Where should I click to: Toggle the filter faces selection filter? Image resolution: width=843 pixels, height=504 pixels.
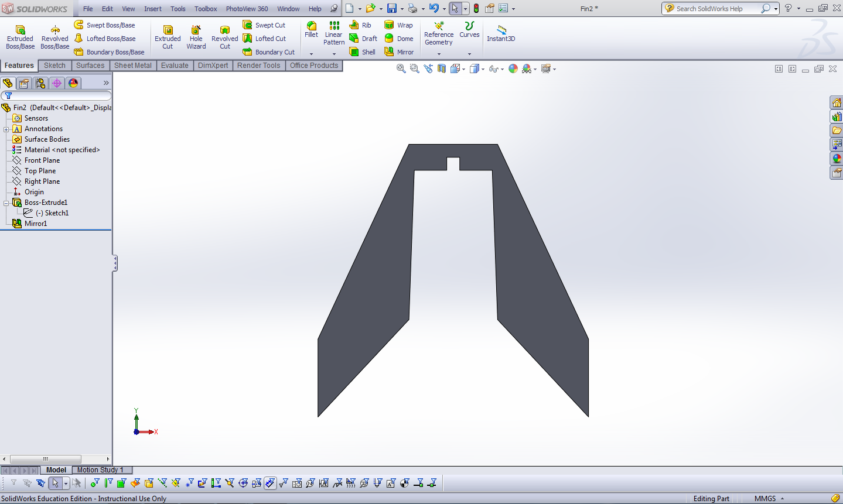pos(121,483)
